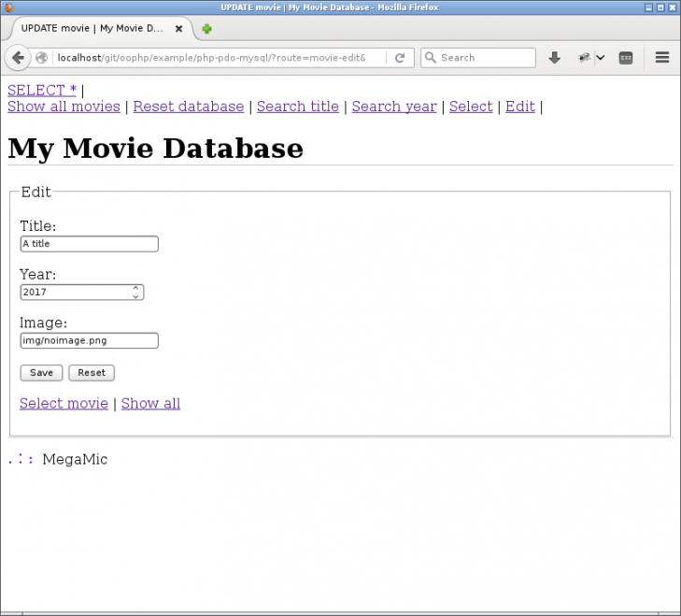The width and height of the screenshot is (681, 616).
Task: Close the Firefox window
Action: (673, 7)
